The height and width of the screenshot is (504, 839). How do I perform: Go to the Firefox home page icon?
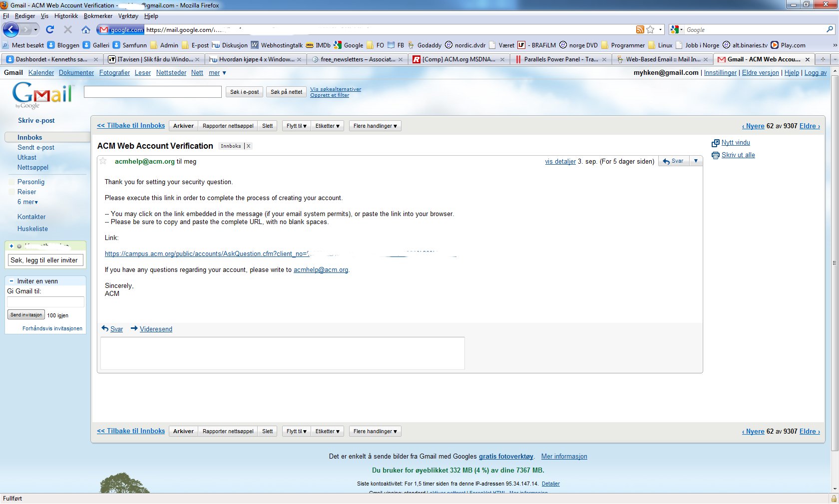[86, 29]
